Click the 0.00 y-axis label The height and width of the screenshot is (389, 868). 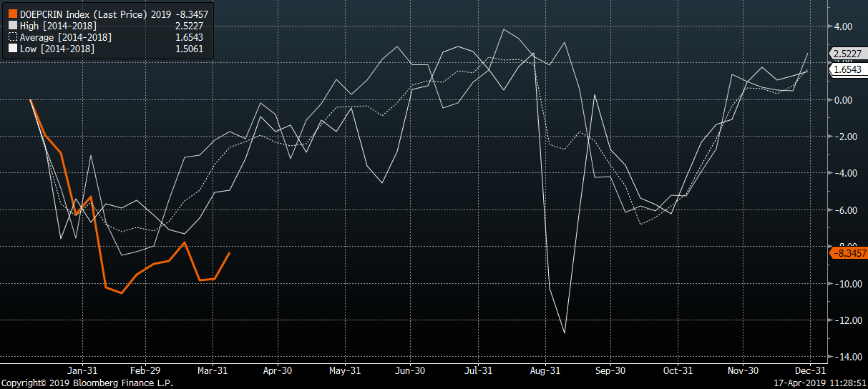point(843,100)
